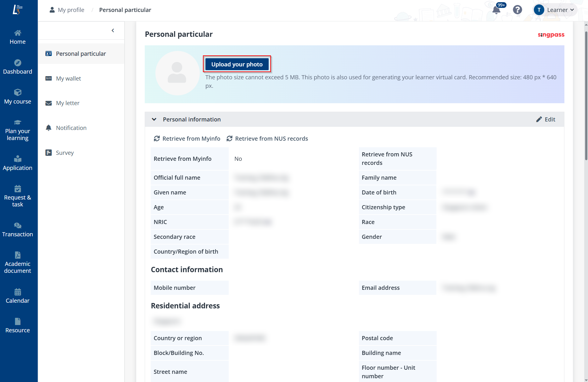Click the 'Postal code' label
This screenshot has width=588, height=382.
(377, 338)
